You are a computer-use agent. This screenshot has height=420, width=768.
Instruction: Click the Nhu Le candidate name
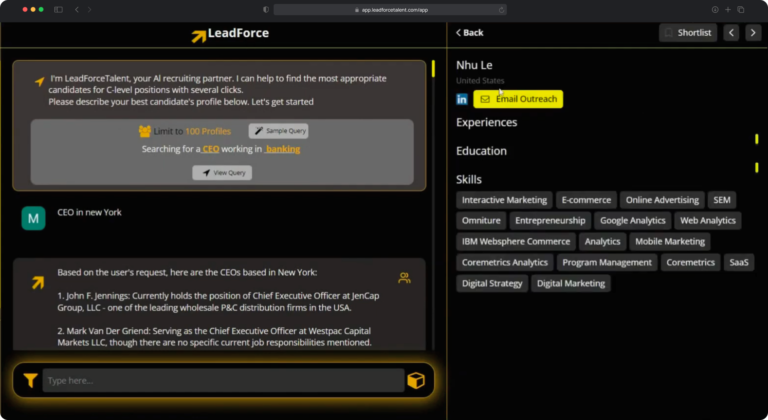coord(474,65)
